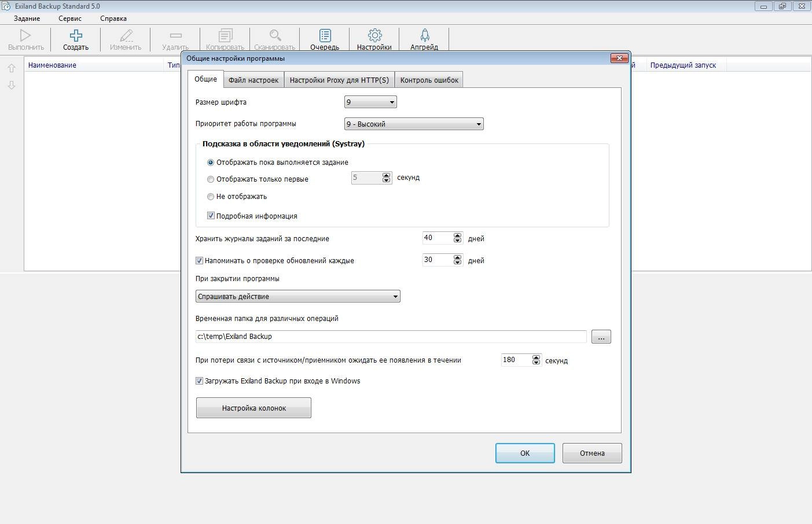Increase update reminder days value
812x524 pixels.
tap(458, 257)
